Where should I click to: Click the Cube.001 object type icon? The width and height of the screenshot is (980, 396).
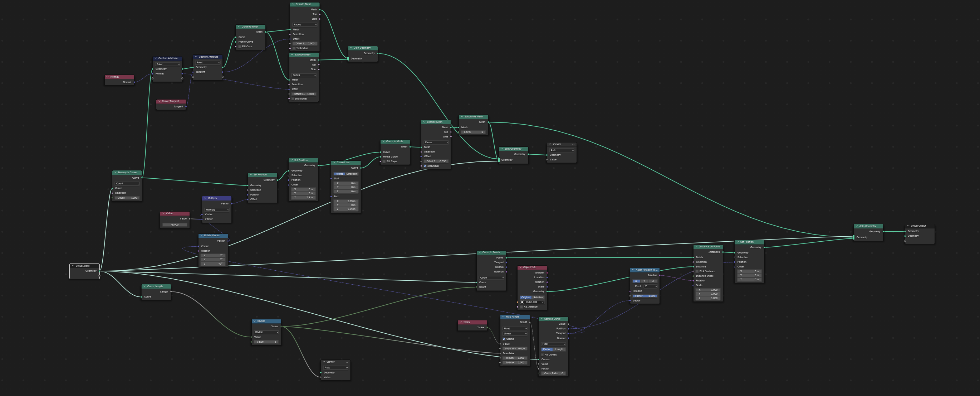pyautogui.click(x=522, y=302)
